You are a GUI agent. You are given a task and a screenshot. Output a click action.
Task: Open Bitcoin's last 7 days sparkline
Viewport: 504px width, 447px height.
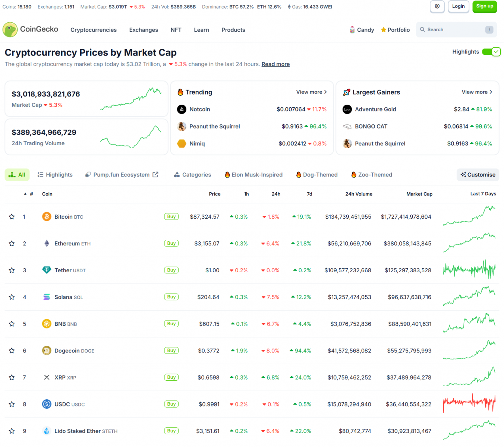pyautogui.click(x=469, y=216)
